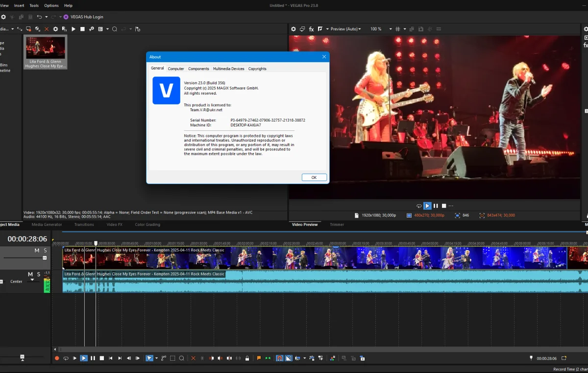
Task: Click the red Record button in timeline transport
Action: pyautogui.click(x=57, y=358)
